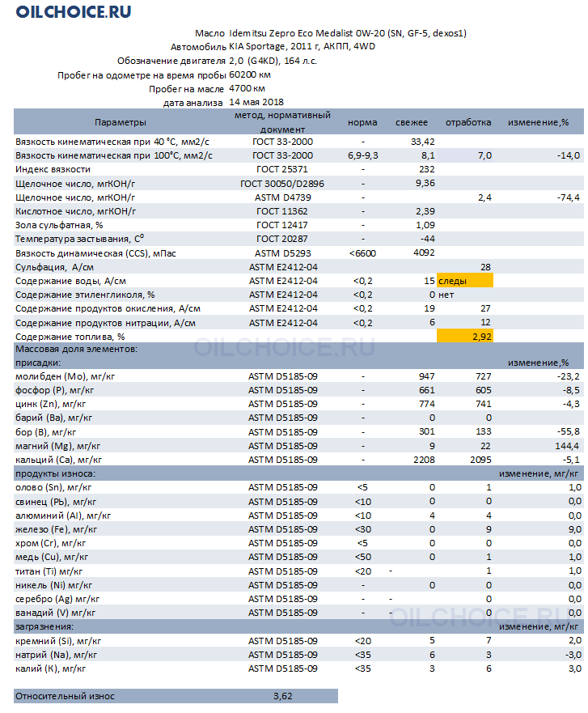Click the OILCHOICE.RU logo
Viewport: 588px width, 713px height.
(x=73, y=12)
